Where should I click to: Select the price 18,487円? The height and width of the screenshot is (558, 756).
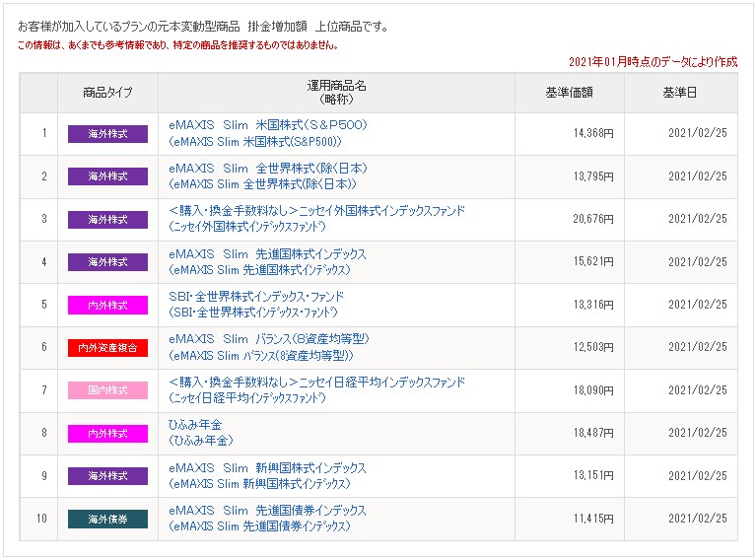pyautogui.click(x=593, y=433)
